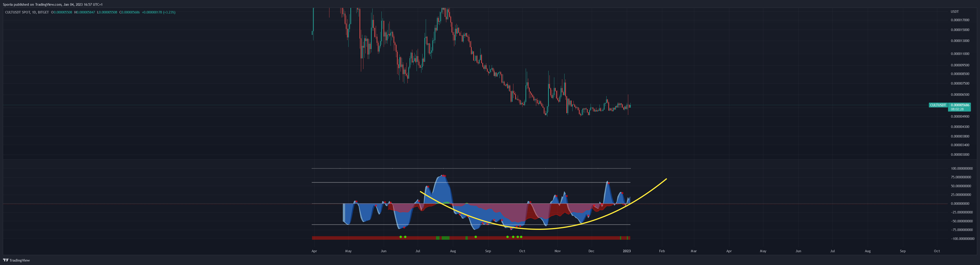
Task: Click the +0.000000178 (+3.23%) change value
Action: tap(159, 12)
